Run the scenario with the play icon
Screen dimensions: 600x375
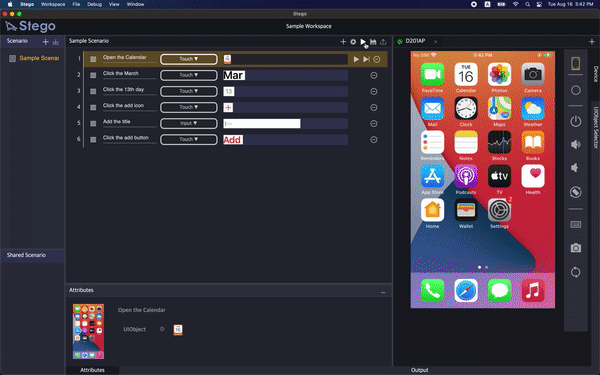point(363,42)
